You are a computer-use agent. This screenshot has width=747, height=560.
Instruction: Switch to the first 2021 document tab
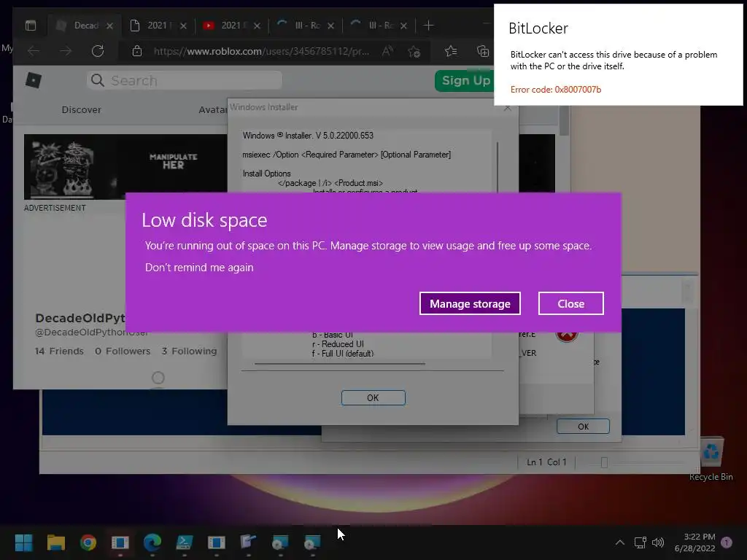[158, 26]
